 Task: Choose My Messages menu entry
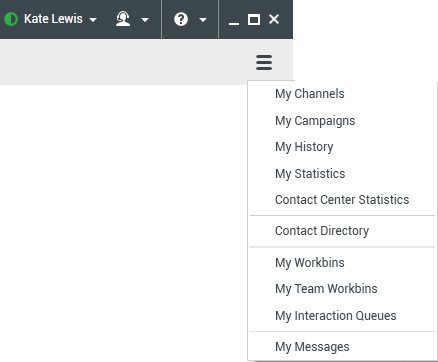point(312,347)
